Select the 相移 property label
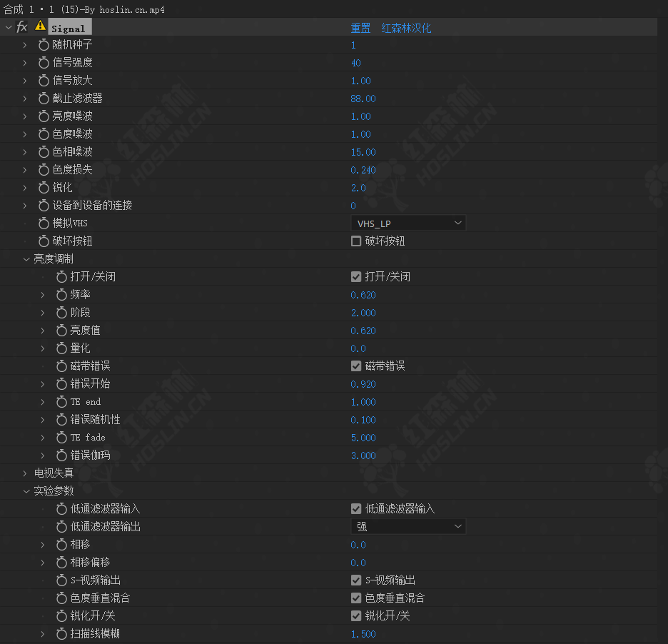This screenshot has height=644, width=668. [x=80, y=545]
